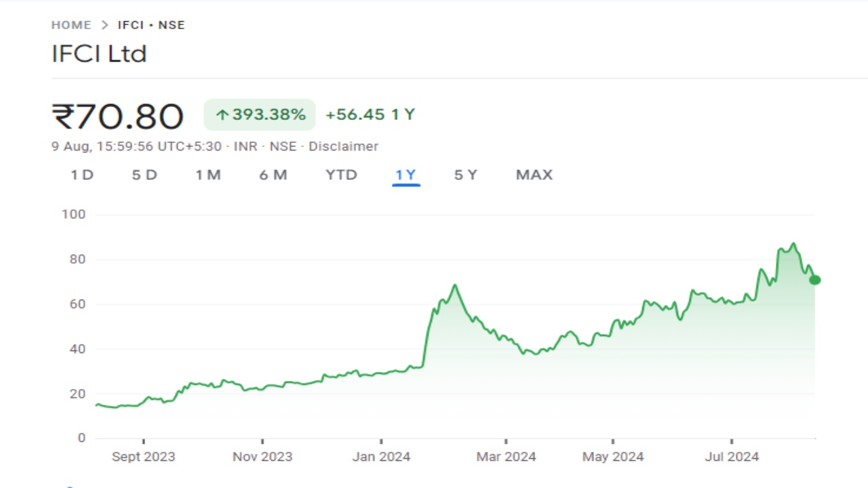Choose the YTD range tab

pos(341,175)
